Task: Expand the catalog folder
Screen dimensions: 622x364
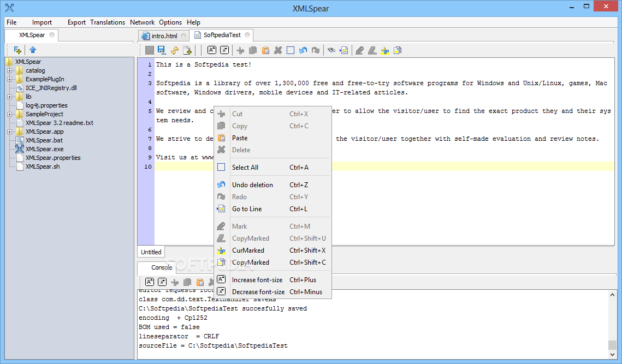Action: [9, 70]
